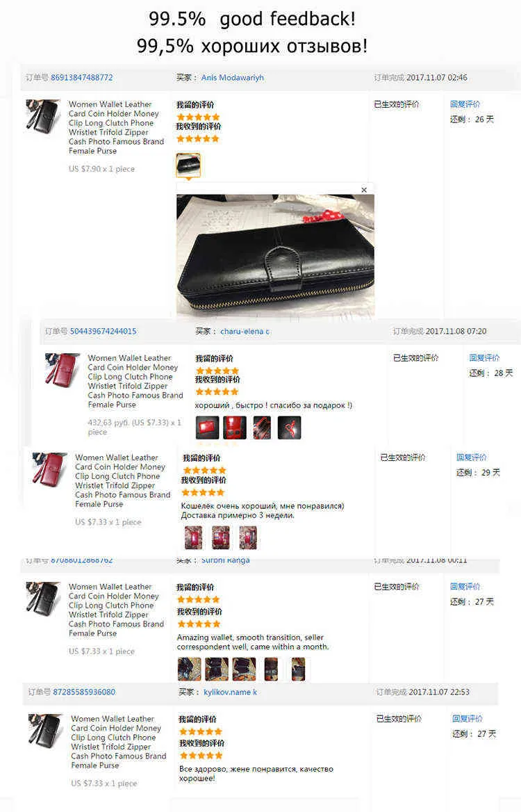Open buyer Anis Modawariyh profile
The image size is (521, 812).
[232, 78]
